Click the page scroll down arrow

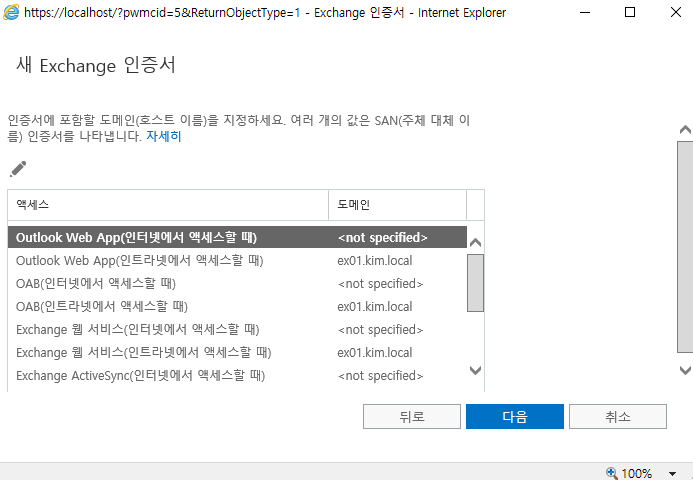[x=685, y=370]
